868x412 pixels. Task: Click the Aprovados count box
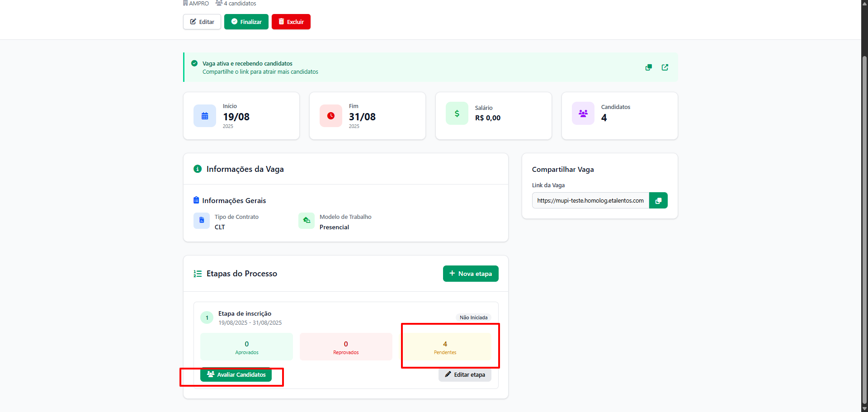[247, 347]
